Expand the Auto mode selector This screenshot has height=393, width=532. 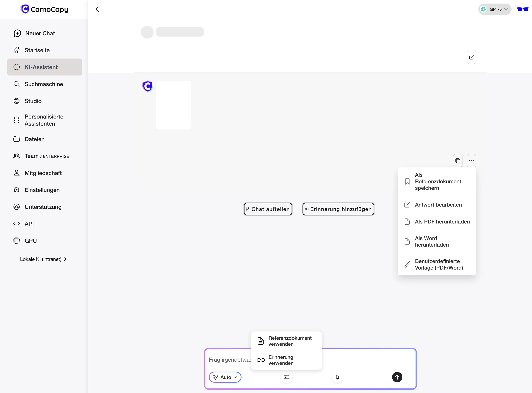[225, 377]
